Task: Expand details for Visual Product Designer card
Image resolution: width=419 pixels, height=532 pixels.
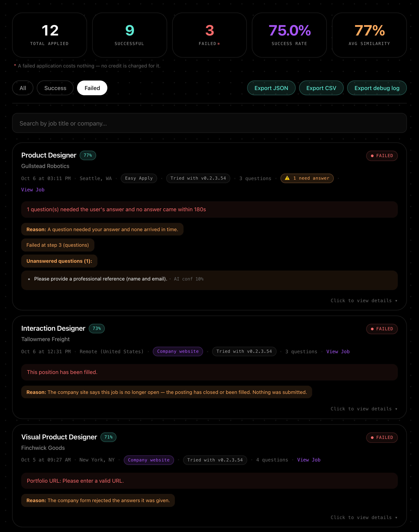Action: pos(364,517)
